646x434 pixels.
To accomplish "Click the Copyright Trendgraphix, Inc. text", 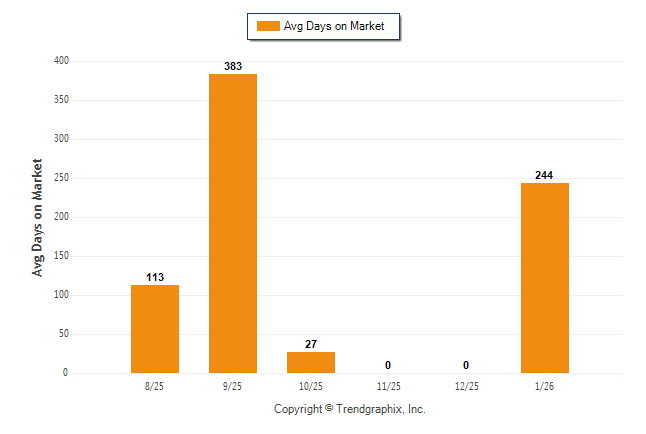I will click(350, 409).
